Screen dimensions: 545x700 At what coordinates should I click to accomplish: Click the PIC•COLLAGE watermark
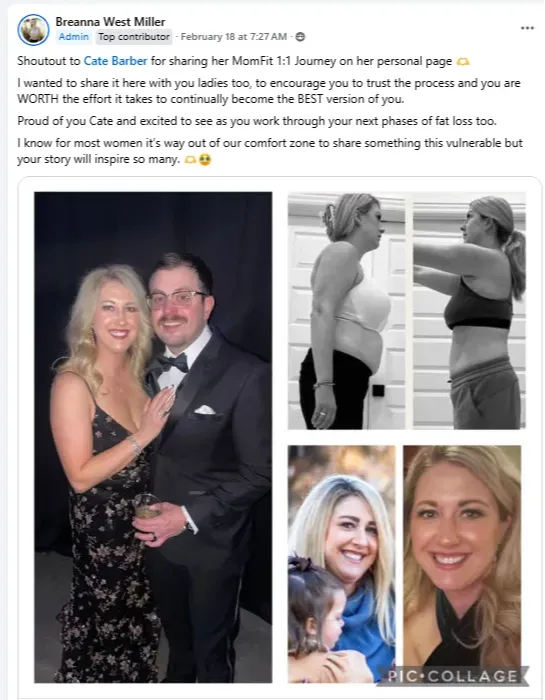click(x=453, y=676)
